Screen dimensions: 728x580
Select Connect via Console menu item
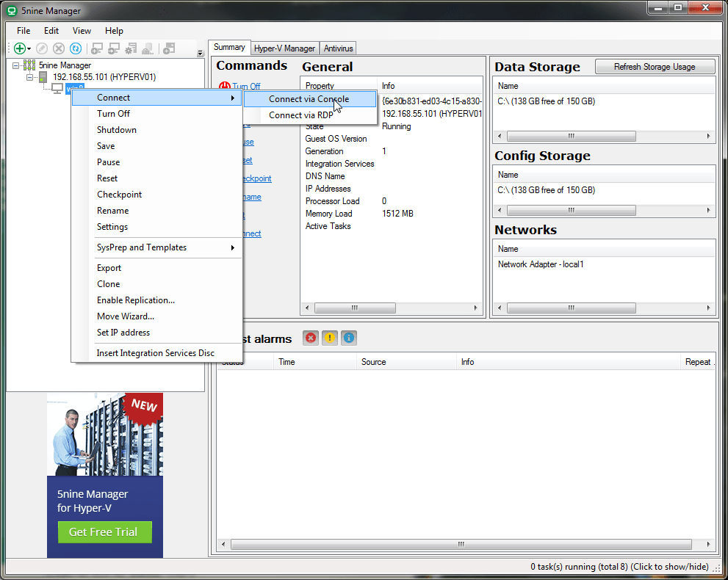coord(309,99)
